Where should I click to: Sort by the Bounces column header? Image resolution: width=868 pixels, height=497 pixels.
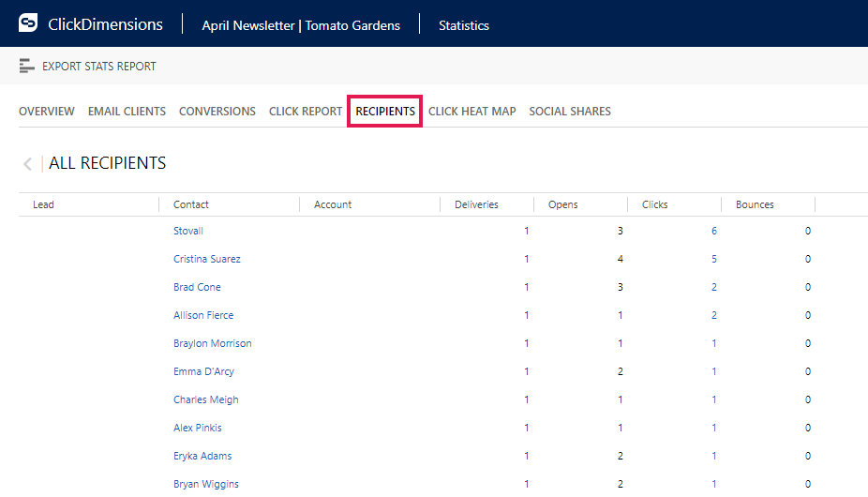(x=755, y=204)
